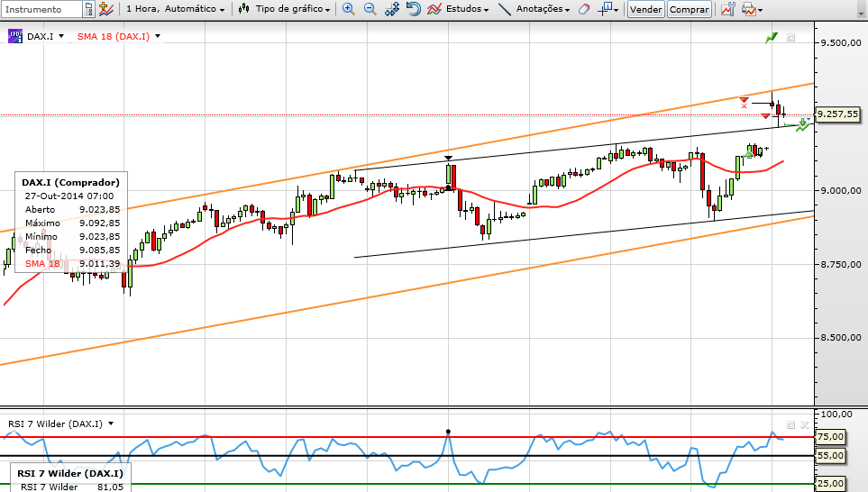Click the zoom in magnifier
868x492 pixels.
tap(348, 9)
